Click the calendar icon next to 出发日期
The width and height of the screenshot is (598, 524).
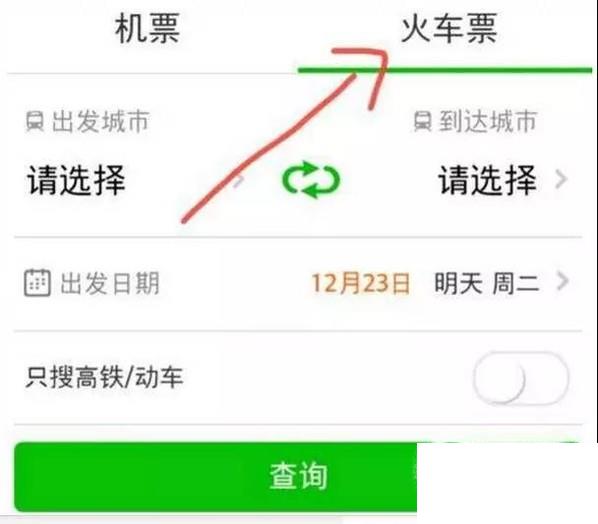(37, 283)
